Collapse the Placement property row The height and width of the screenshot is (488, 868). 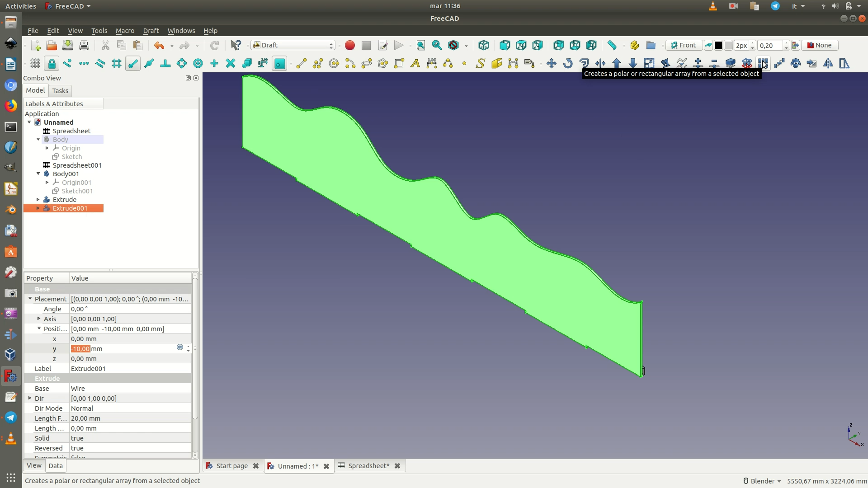coord(30,299)
